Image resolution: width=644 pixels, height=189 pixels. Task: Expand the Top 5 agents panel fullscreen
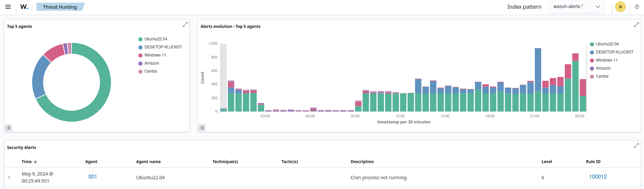[185, 25]
